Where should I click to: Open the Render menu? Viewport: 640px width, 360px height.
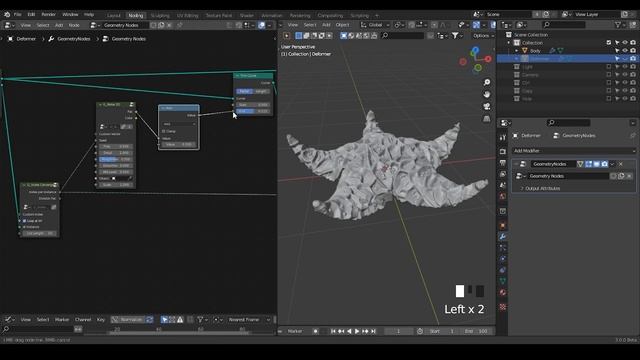(x=49, y=14)
